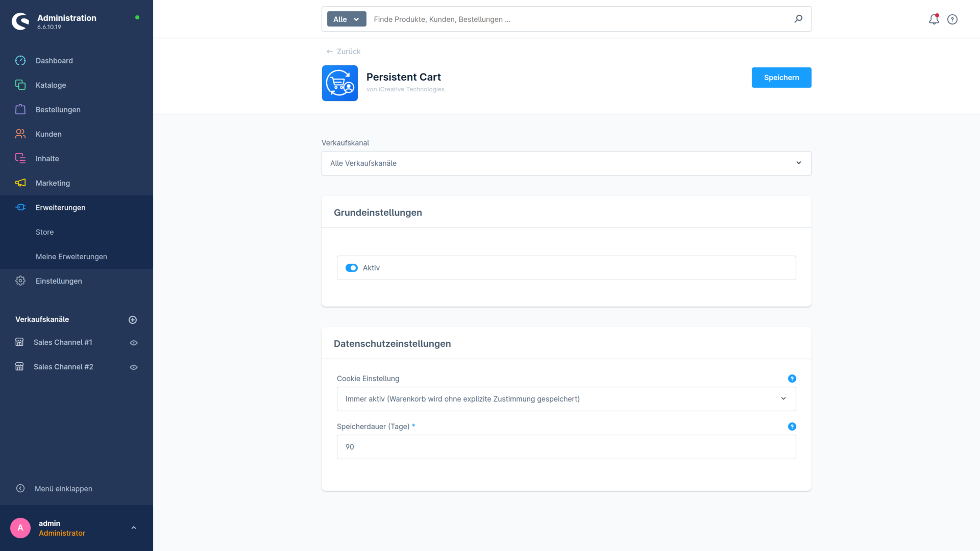
Task: Click the Shopware logo in sidebar
Action: click(20, 21)
